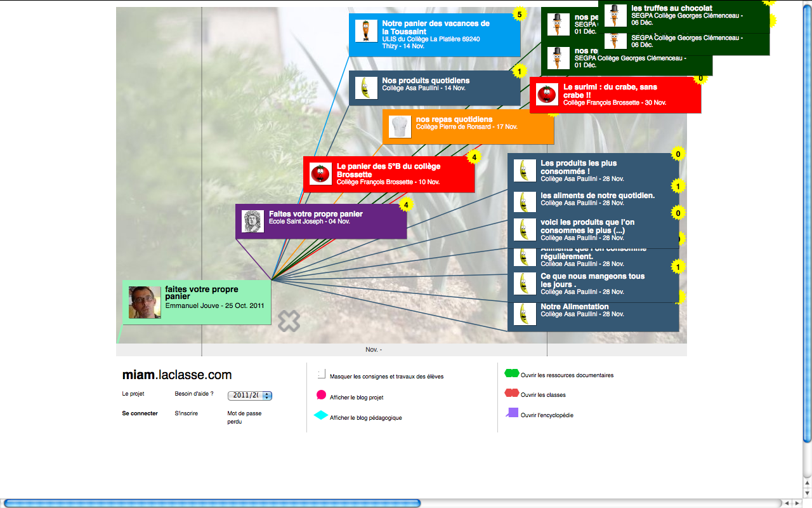Click the cyan diamond pedagogical blog icon

pyautogui.click(x=321, y=416)
